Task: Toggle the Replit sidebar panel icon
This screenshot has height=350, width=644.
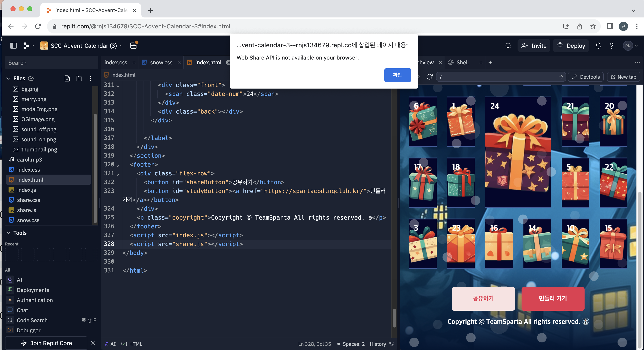Action: tap(13, 46)
